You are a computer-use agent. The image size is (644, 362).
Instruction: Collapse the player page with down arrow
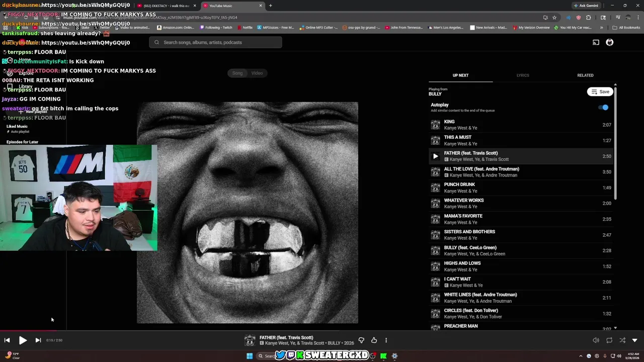[634, 340]
